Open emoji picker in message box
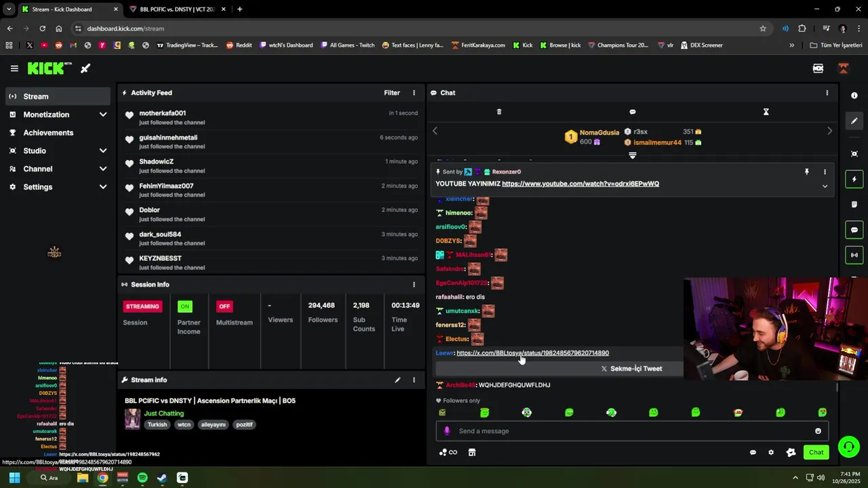 coord(818,431)
